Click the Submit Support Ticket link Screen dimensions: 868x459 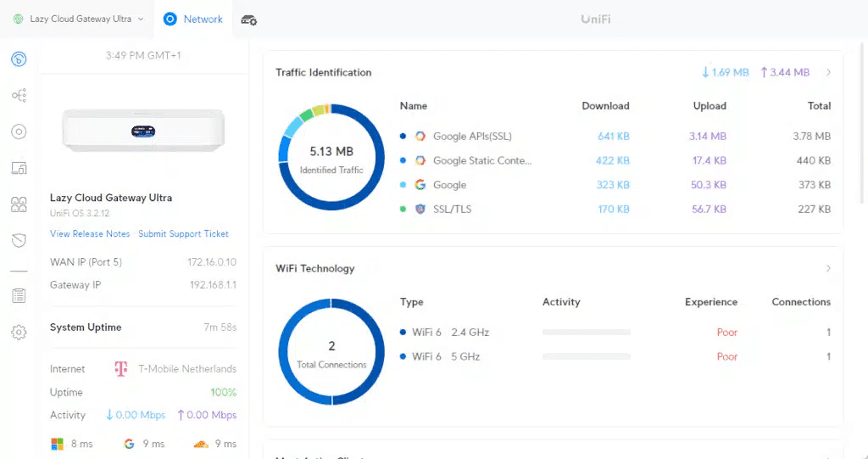click(183, 234)
